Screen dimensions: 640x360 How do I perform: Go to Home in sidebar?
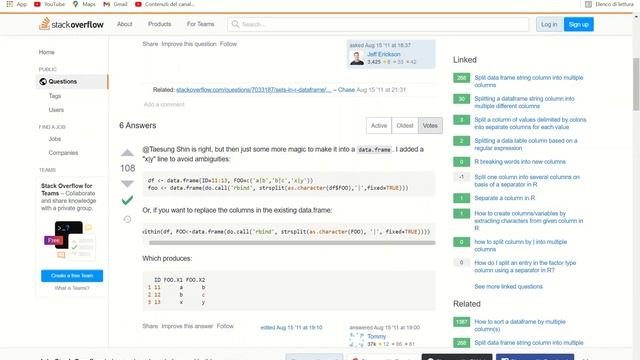click(x=47, y=52)
